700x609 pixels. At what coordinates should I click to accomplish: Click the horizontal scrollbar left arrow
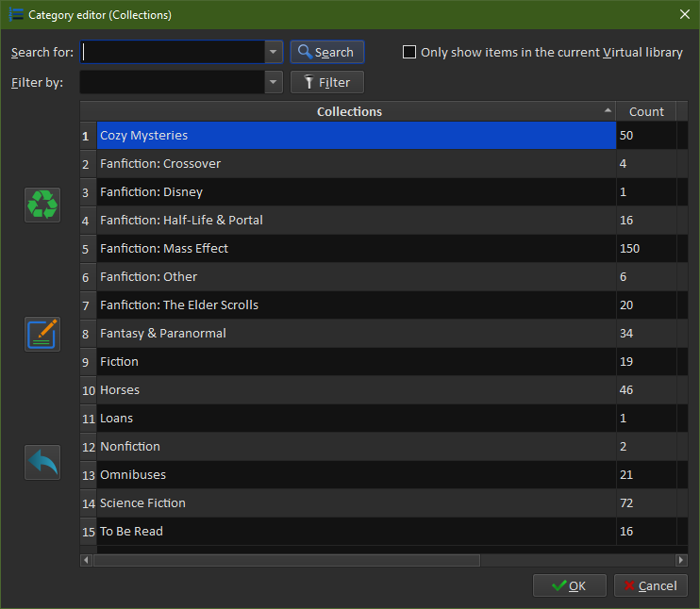click(x=87, y=560)
